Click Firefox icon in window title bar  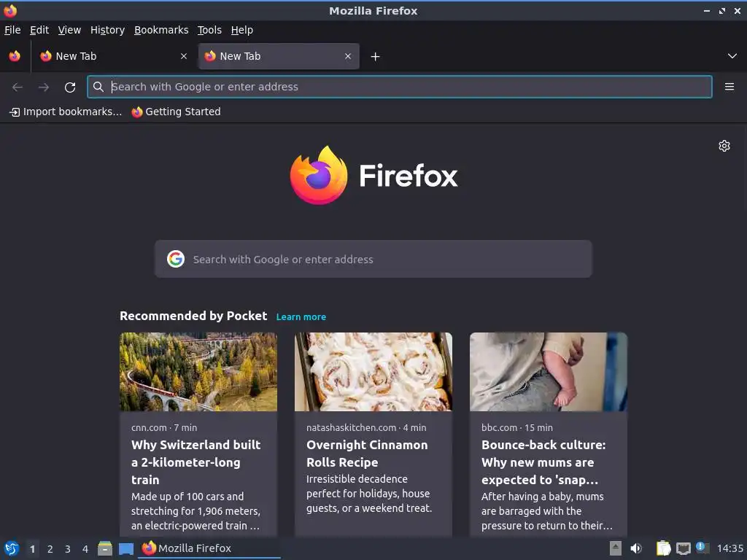10,10
